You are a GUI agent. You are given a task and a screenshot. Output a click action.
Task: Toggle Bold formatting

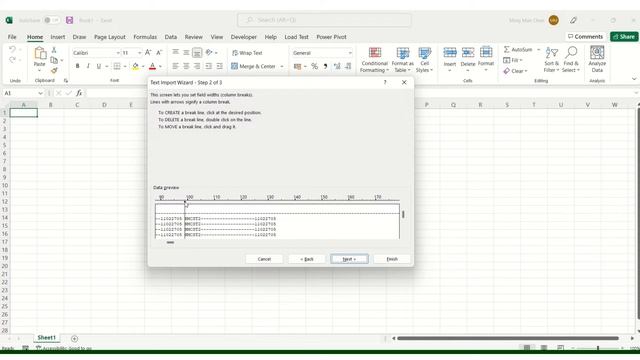[x=77, y=66]
